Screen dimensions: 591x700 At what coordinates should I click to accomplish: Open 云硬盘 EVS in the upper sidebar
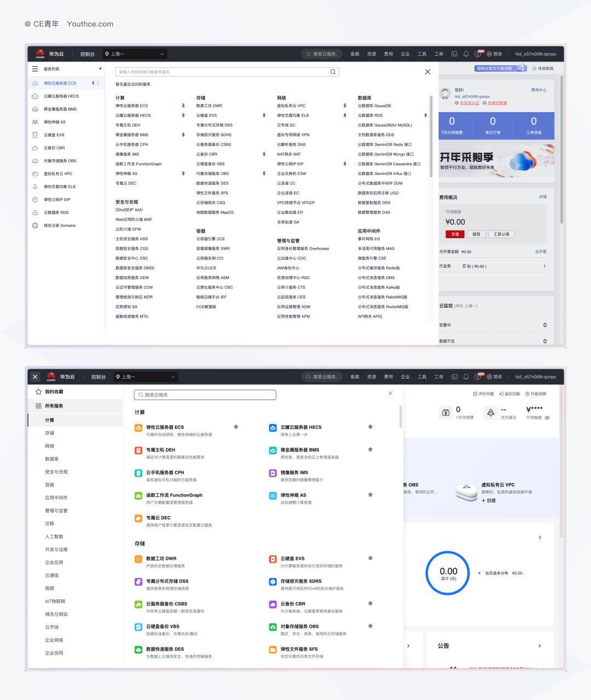[x=54, y=135]
